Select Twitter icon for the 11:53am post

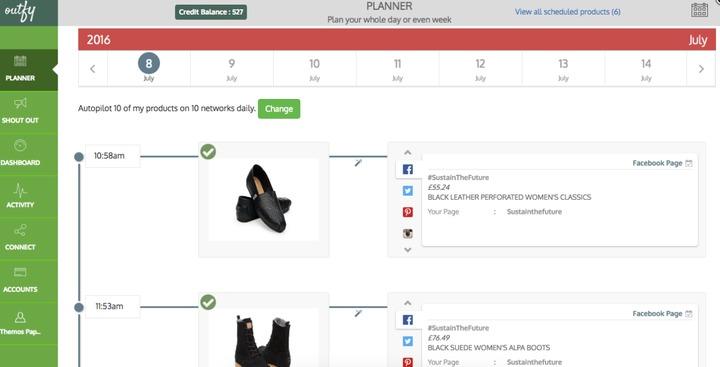pyautogui.click(x=408, y=341)
